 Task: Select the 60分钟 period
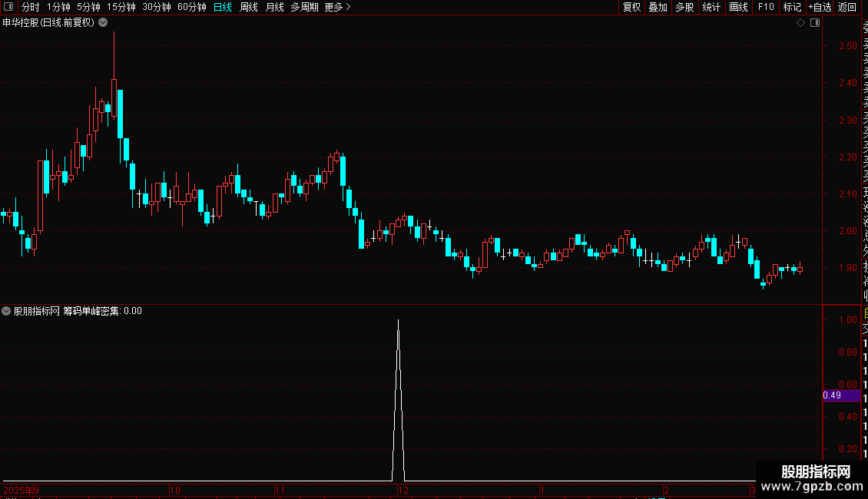click(191, 7)
